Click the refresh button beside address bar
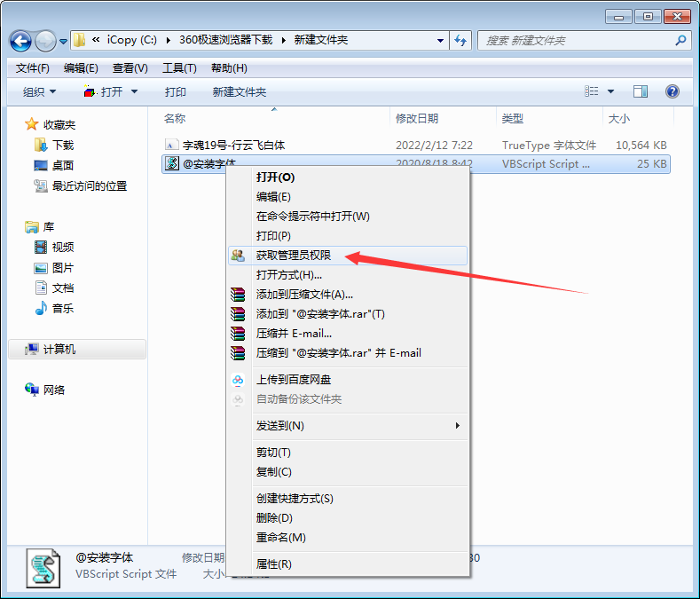The image size is (700, 599). [x=460, y=40]
